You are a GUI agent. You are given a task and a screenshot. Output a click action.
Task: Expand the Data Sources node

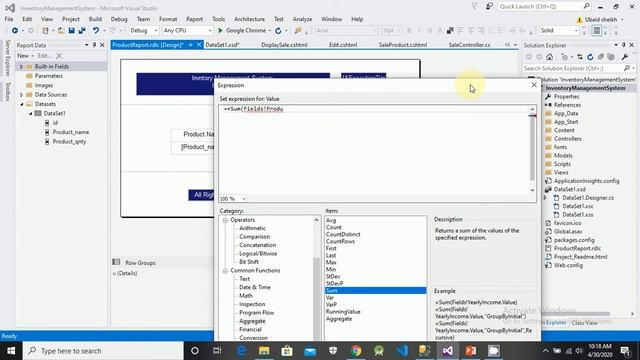click(21, 95)
